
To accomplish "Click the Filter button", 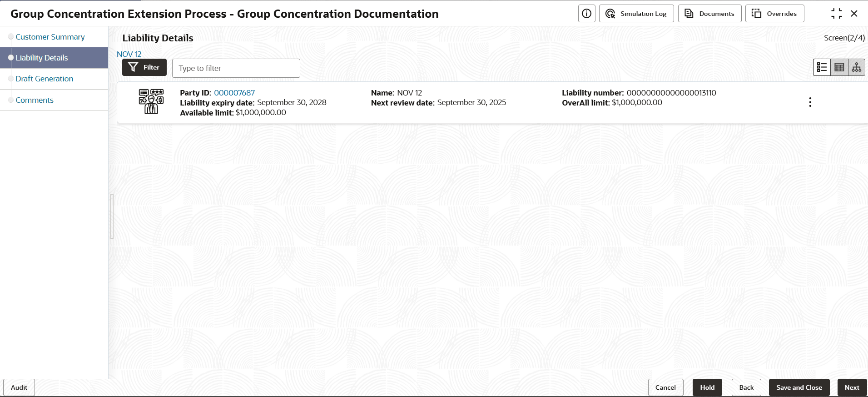I will point(144,67).
